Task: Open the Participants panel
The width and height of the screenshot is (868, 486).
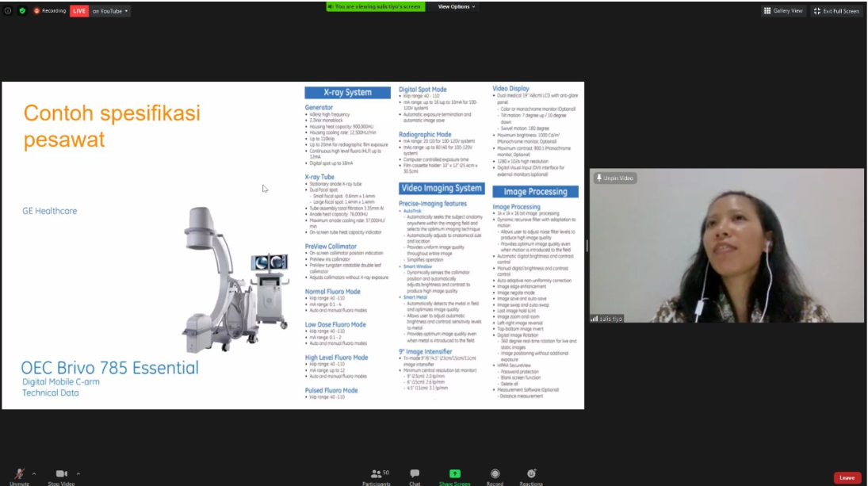Action: click(377, 476)
